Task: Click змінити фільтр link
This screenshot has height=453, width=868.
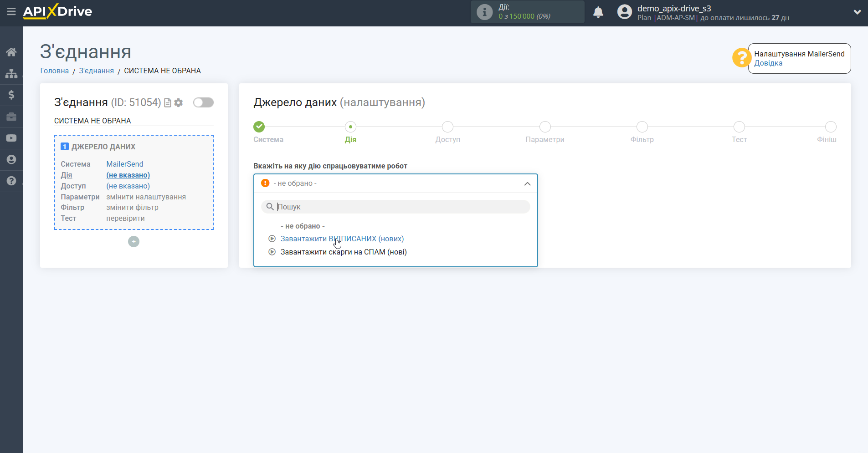Action: pos(133,207)
